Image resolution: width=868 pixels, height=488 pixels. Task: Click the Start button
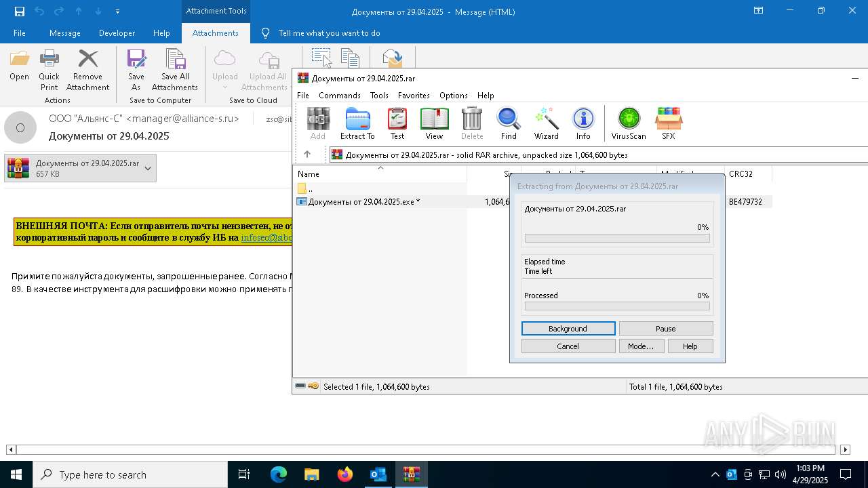click(x=16, y=474)
